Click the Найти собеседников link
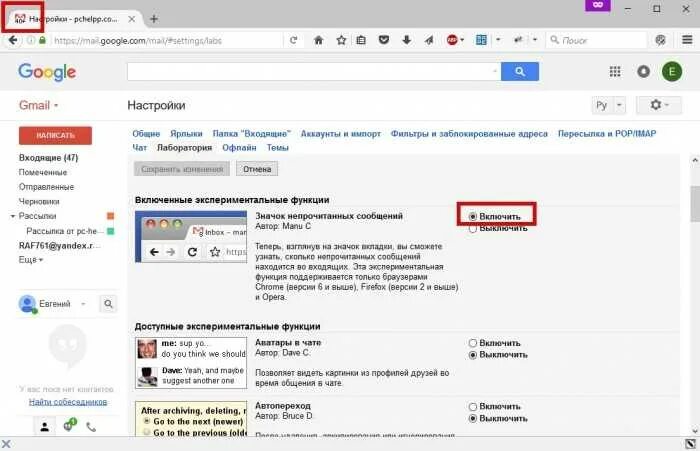Image resolution: width=700 pixels, height=451 pixels. pyautogui.click(x=68, y=402)
